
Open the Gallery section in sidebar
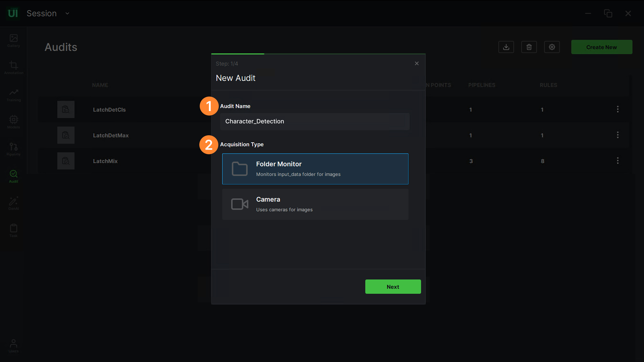point(13,41)
